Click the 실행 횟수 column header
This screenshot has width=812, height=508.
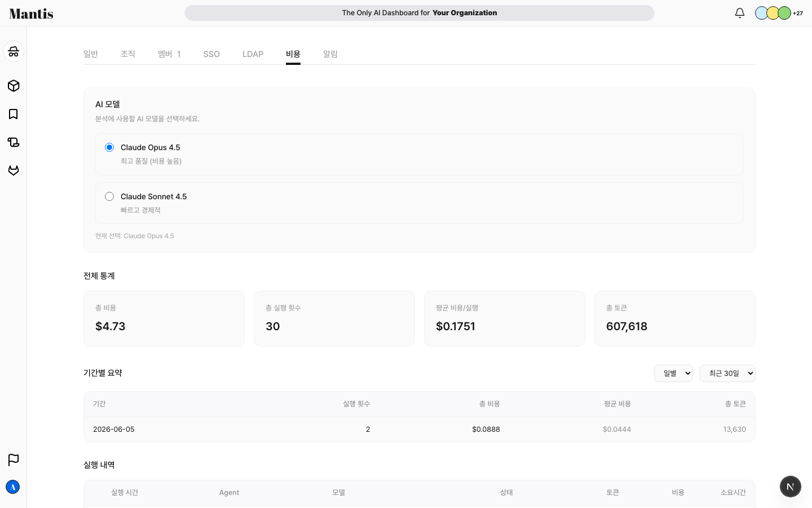point(356,404)
